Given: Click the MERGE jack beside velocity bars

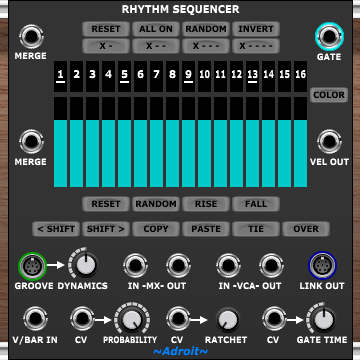Looking at the screenshot, I should [x=31, y=142].
